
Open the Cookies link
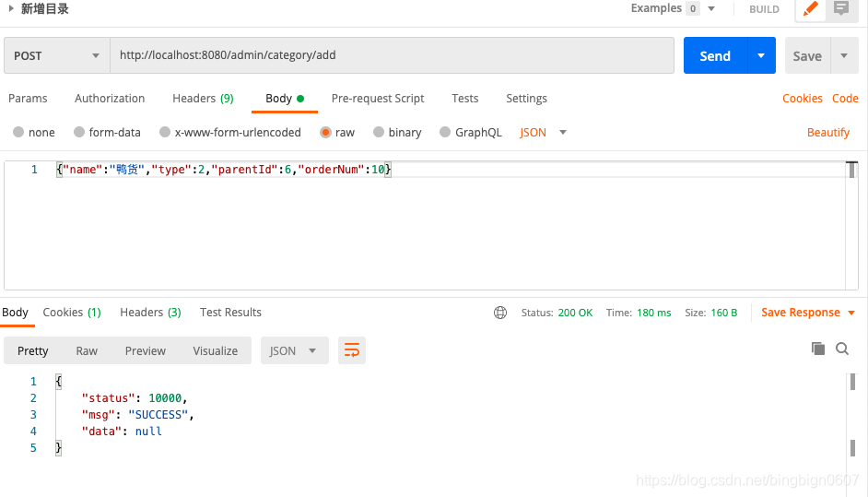point(803,99)
